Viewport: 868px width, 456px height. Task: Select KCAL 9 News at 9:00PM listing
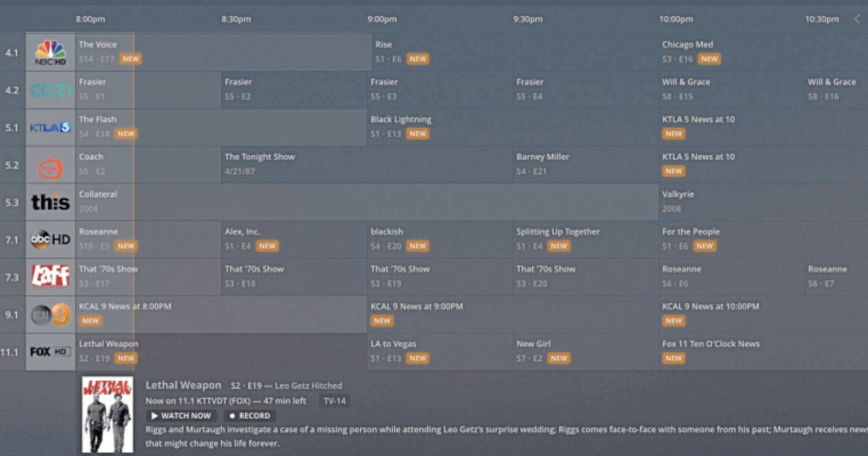pyautogui.click(x=513, y=315)
